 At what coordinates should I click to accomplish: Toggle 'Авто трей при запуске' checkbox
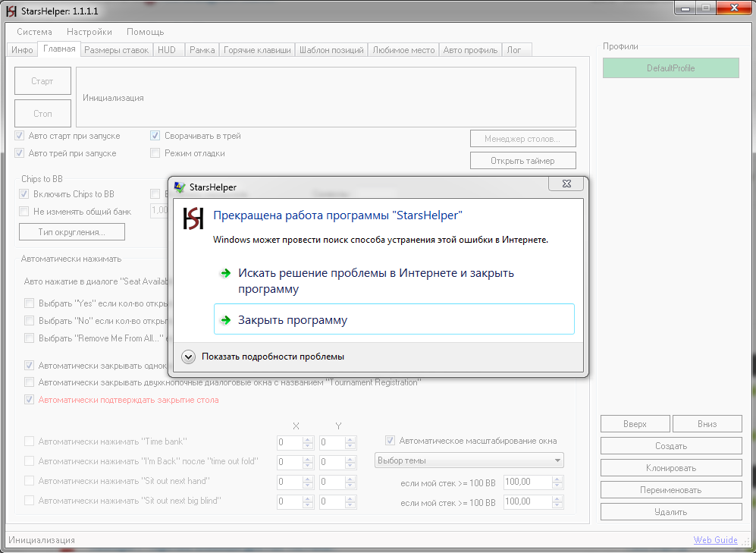(x=19, y=153)
